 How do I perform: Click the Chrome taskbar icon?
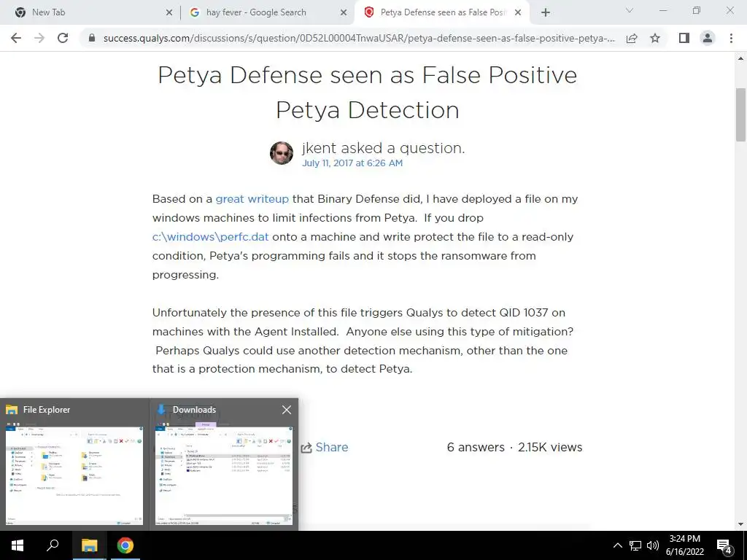pos(125,545)
